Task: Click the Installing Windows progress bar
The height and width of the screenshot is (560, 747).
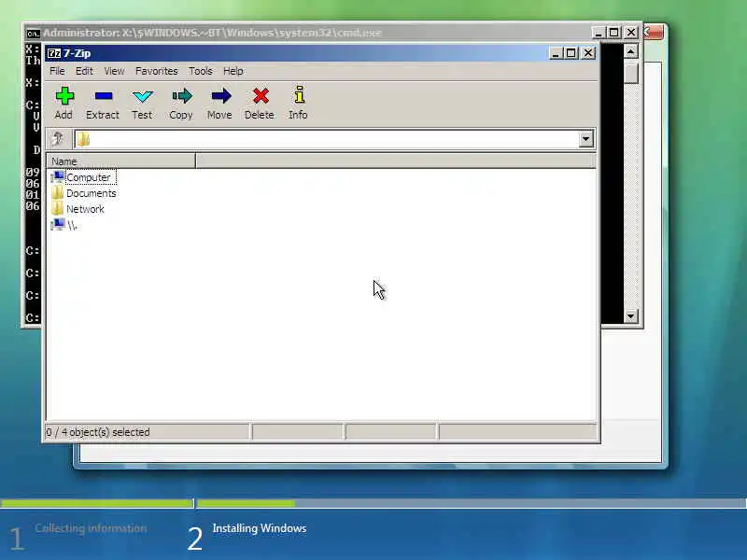Action: click(472, 503)
